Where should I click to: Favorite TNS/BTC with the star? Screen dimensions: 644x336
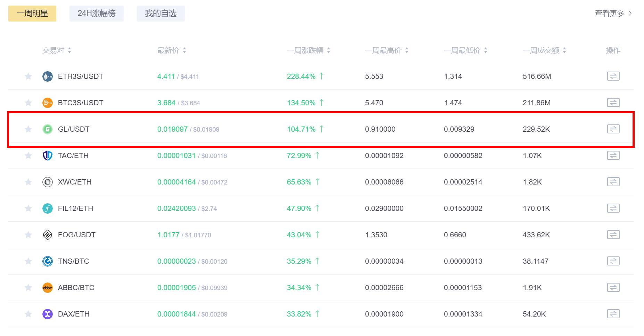click(28, 261)
